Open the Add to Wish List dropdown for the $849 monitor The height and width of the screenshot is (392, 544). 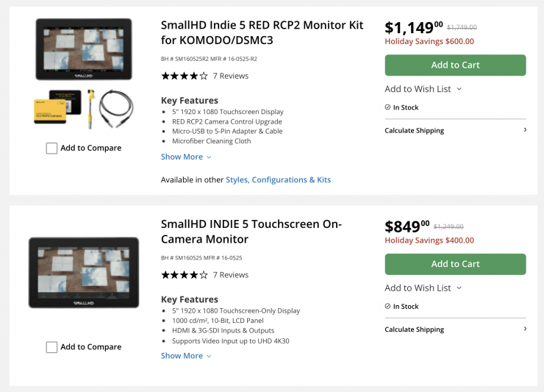[x=423, y=288]
